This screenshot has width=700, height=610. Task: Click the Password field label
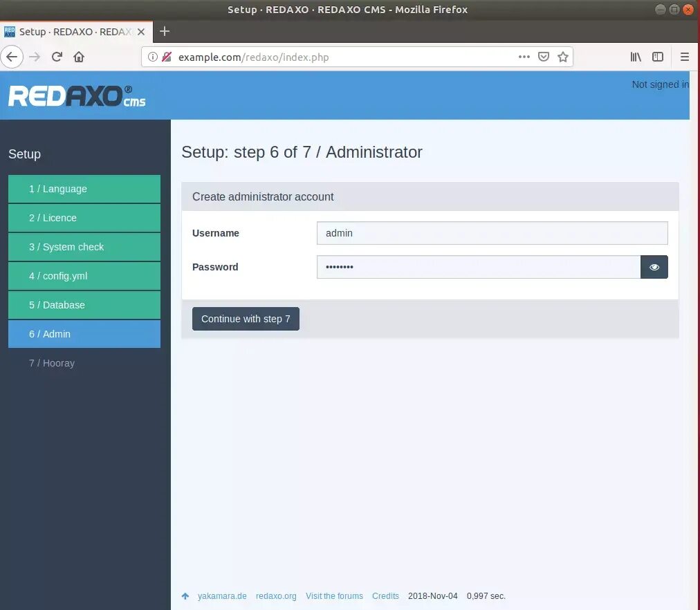[x=215, y=267]
